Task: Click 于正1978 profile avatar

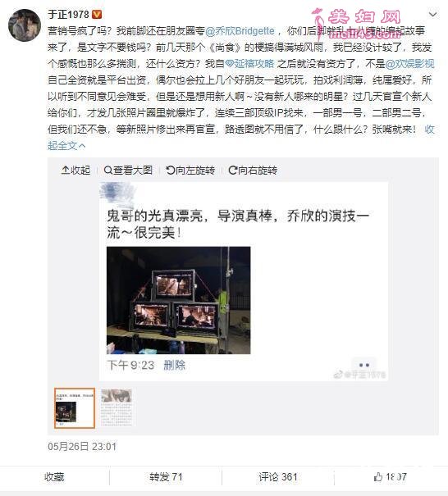Action: pos(25,25)
